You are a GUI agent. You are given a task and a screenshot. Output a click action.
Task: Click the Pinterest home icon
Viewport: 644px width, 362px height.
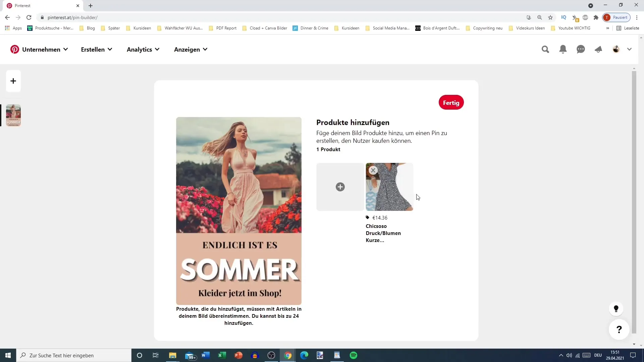tap(15, 49)
